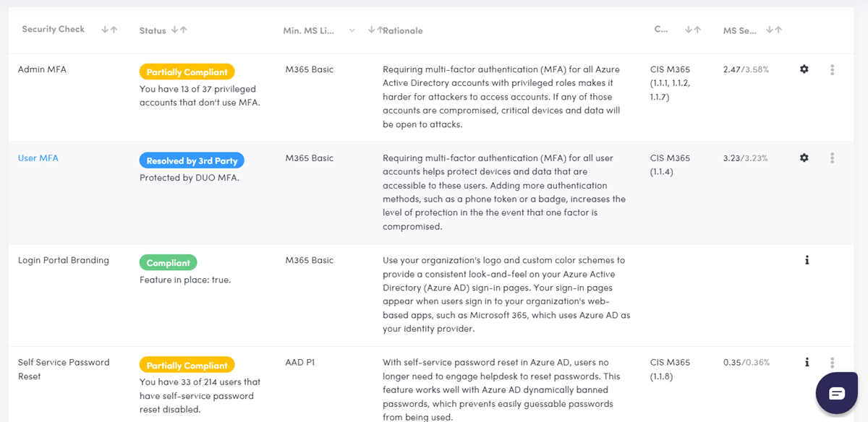Sort by the C... compliance column arrows
The height and width of the screenshot is (422, 868).
693,30
